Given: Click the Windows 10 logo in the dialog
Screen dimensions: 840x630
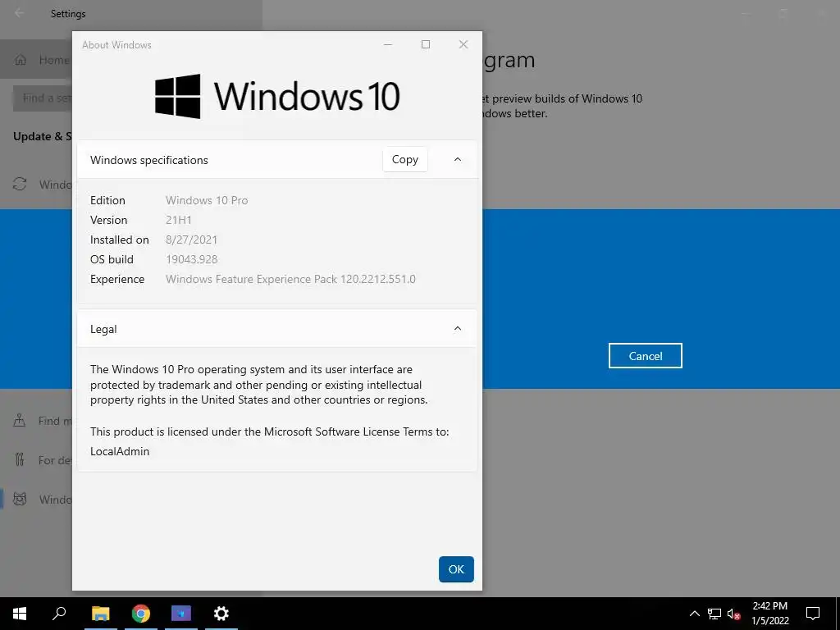Looking at the screenshot, I should (277, 97).
